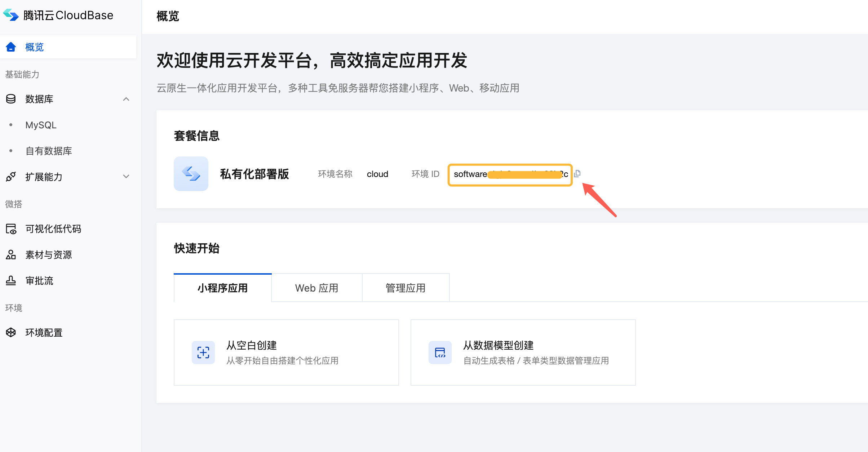
Task: Select the highlighted 环境 ID text field
Action: (x=510, y=174)
